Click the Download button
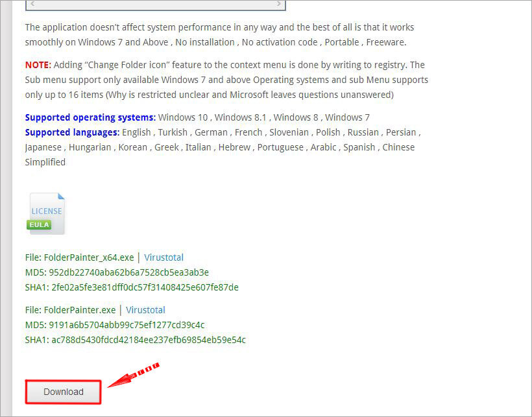Screen dimensions: 532x417 [x=64, y=392]
